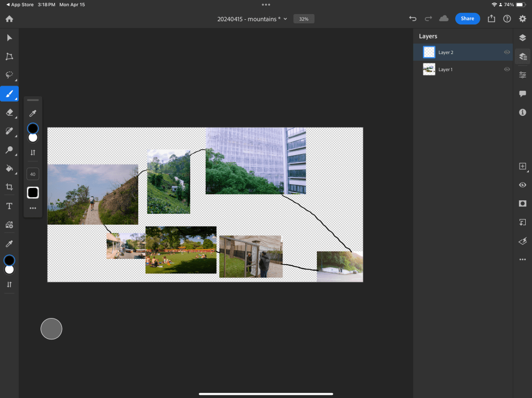
Task: Toggle layer visibility in right taskbar
Action: [523, 185]
